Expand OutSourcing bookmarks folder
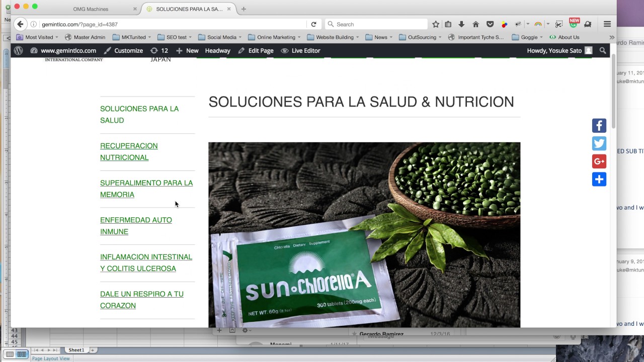Screen dimensions: 644x362 [421, 37]
